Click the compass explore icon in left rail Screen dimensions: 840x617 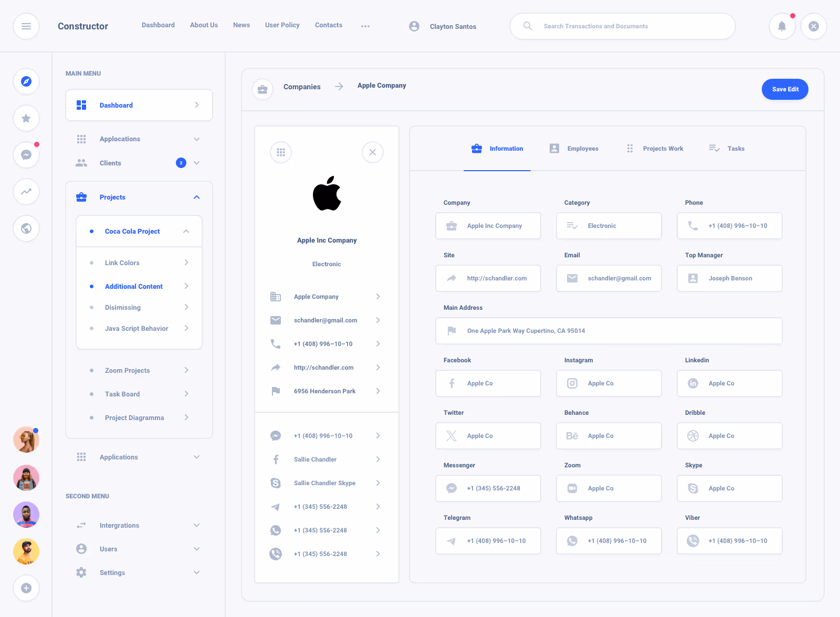[26, 81]
